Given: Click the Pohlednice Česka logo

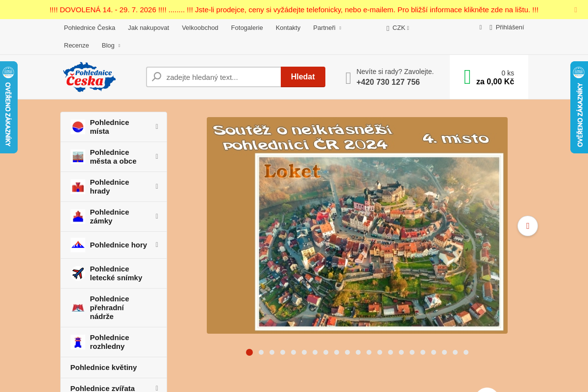Looking at the screenshot, I should [x=89, y=77].
